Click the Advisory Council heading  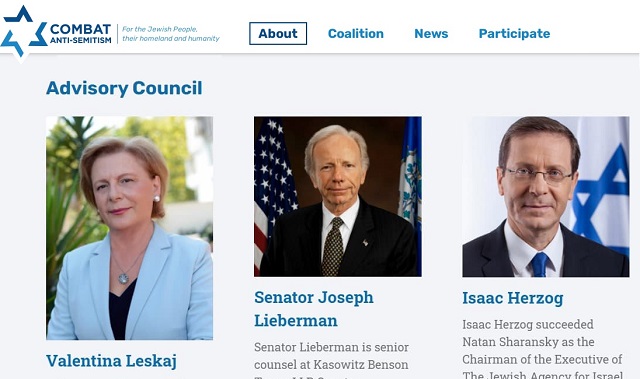tap(124, 88)
